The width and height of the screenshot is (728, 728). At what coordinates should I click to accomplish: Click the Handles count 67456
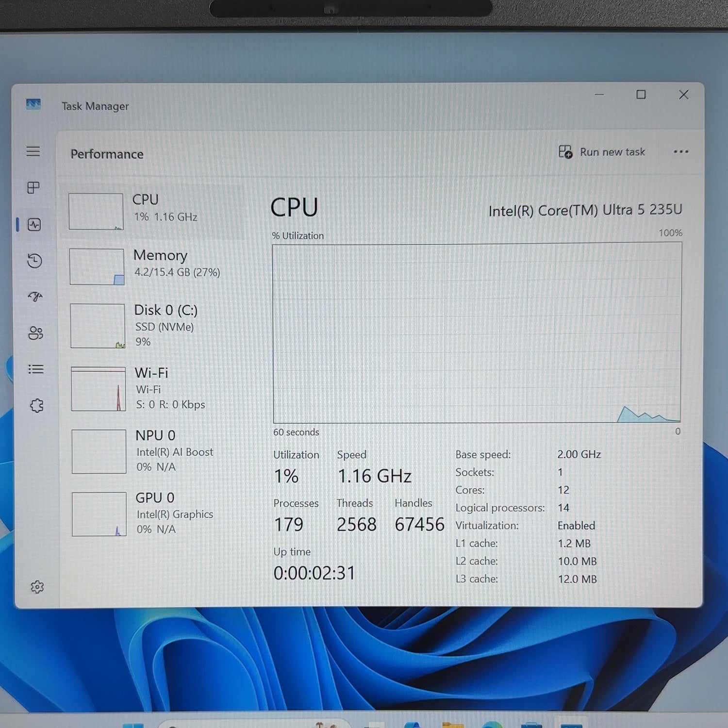(420, 524)
